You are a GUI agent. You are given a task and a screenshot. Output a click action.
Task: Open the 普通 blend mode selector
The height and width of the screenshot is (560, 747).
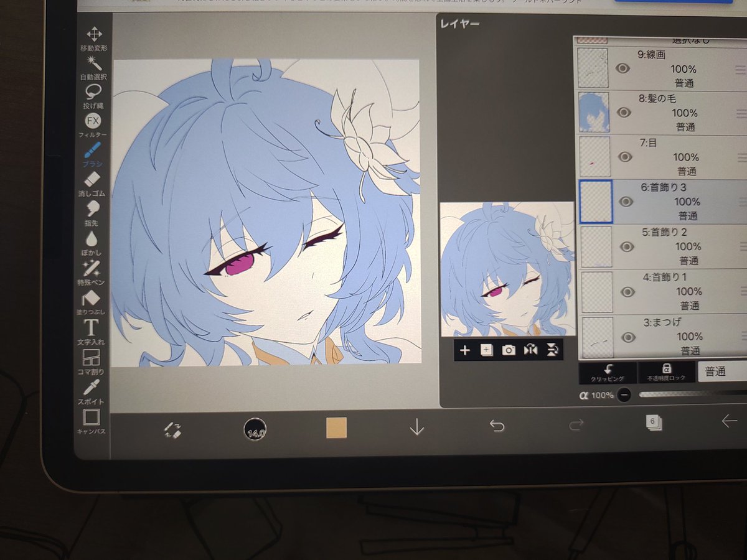(722, 371)
